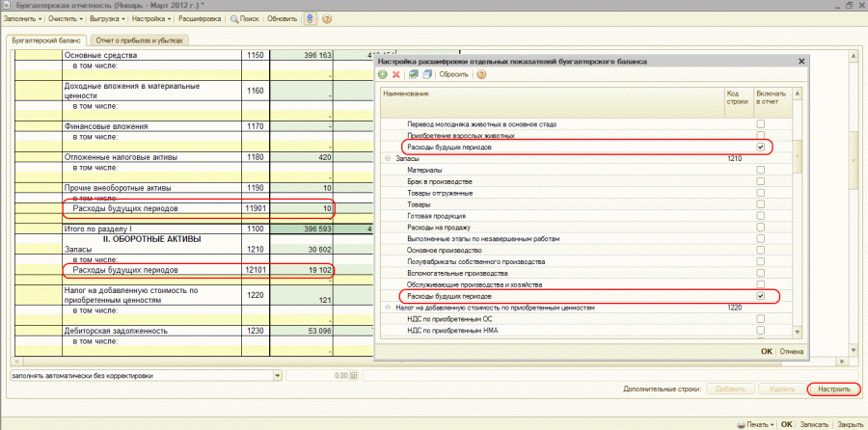Click the red delete X icon in dialog toolbar

(396, 74)
